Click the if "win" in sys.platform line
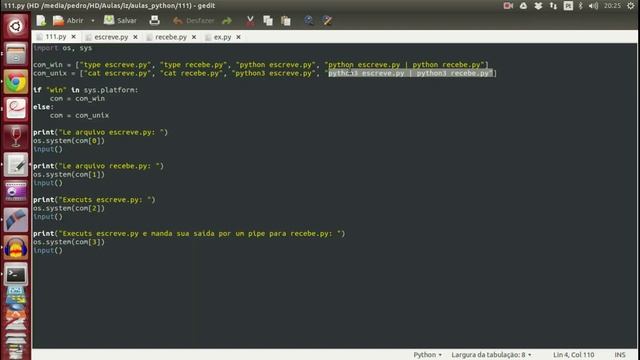The image size is (640, 360). (x=86, y=90)
